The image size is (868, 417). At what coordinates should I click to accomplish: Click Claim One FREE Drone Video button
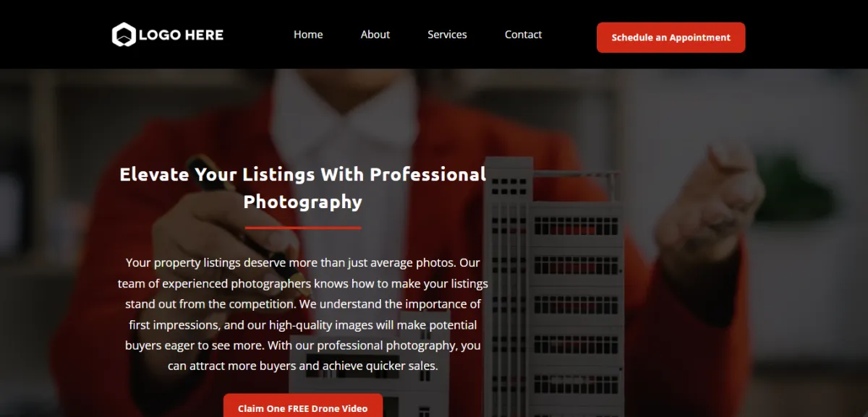302,406
